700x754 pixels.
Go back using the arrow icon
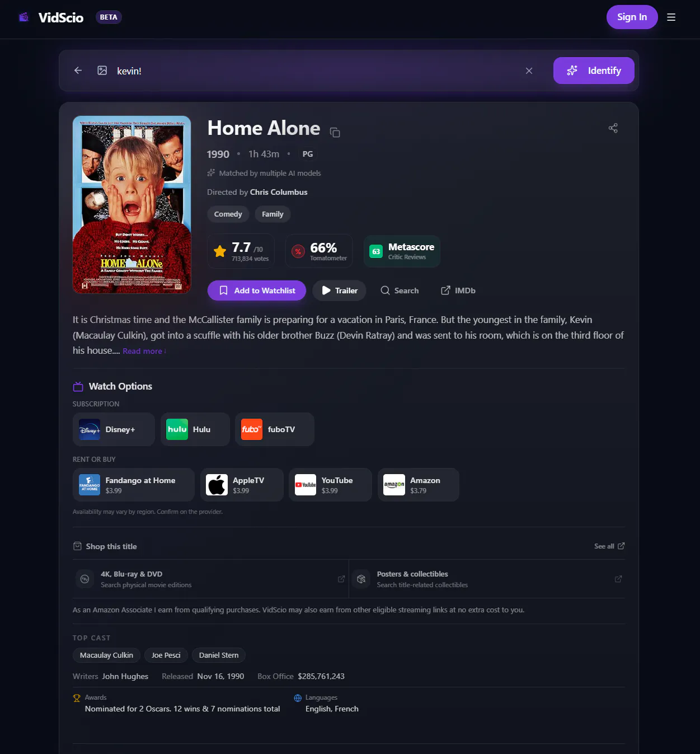(x=78, y=71)
